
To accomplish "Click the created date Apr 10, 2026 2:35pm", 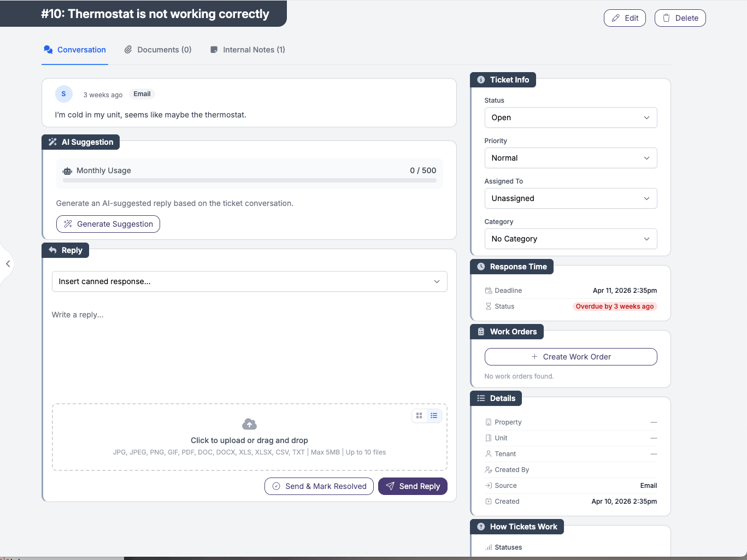I will (x=624, y=502).
